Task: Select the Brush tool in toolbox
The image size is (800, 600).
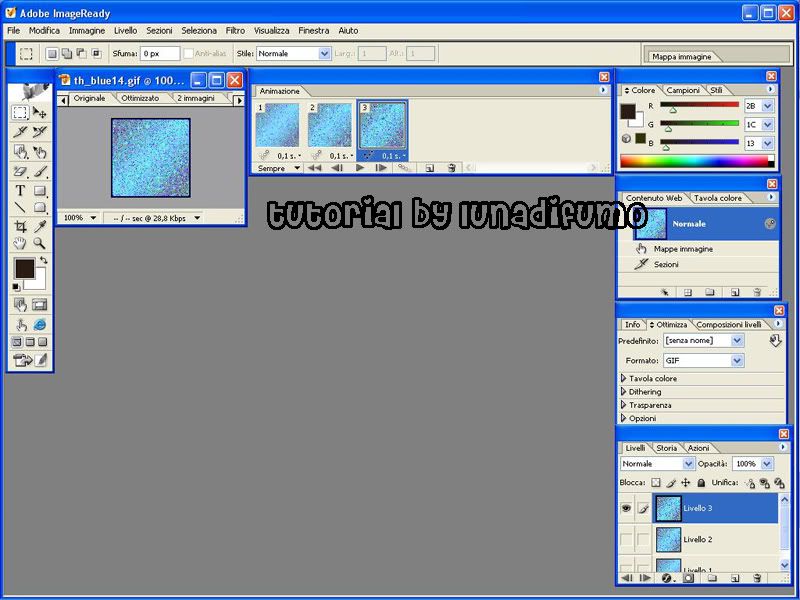Action: [40, 171]
